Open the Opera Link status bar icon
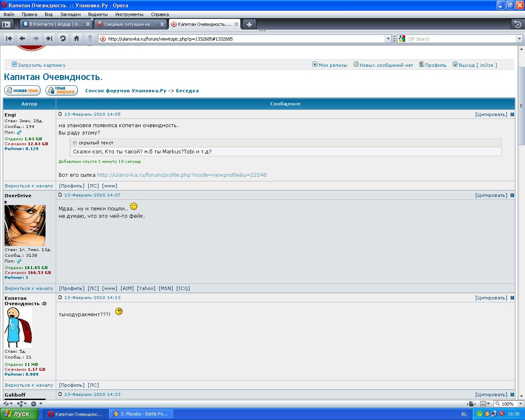Screen dimensions: 525x420 [5, 404]
